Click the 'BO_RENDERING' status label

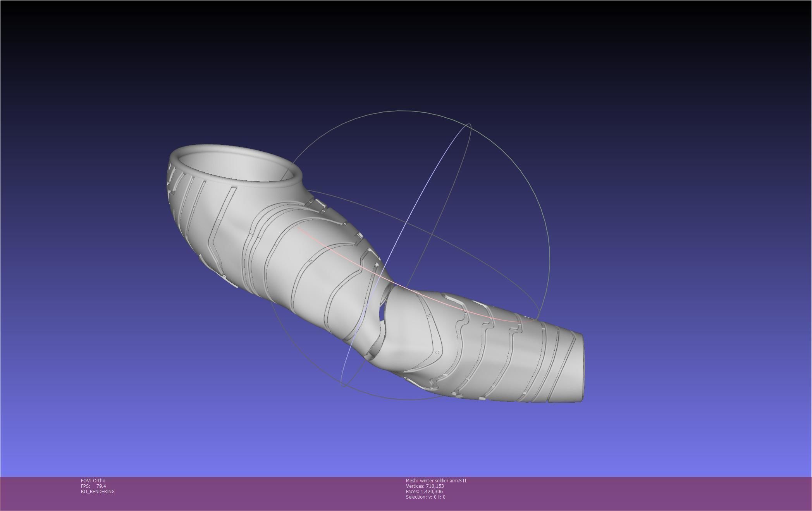tap(98, 491)
